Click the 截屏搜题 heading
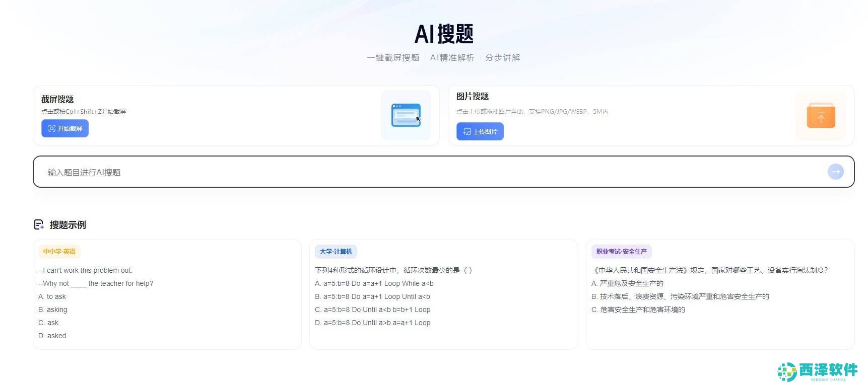Screen dimensions: 868x385 57,99
